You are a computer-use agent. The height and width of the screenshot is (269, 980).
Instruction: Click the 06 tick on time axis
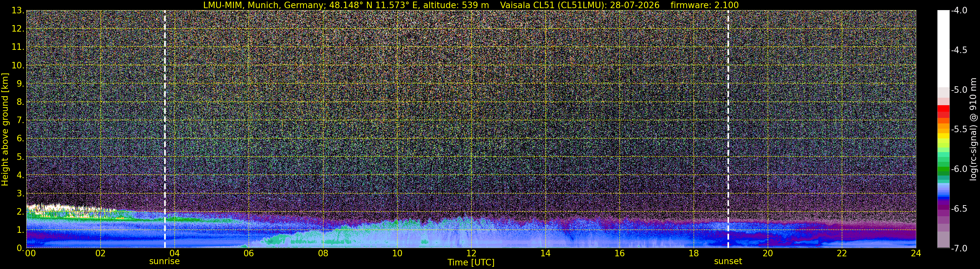click(x=248, y=253)
